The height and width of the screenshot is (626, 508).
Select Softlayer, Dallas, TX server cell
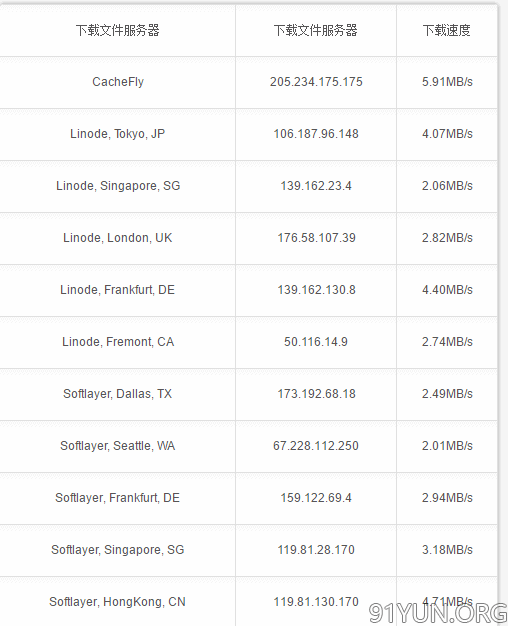click(x=118, y=394)
